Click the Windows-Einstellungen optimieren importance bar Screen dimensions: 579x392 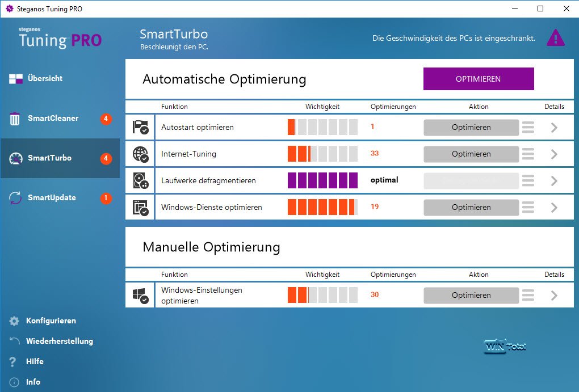pyautogui.click(x=322, y=295)
